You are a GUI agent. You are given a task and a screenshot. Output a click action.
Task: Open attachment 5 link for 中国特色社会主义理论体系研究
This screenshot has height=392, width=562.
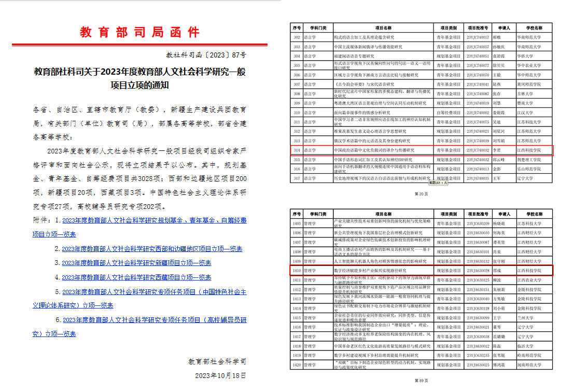tap(154, 292)
